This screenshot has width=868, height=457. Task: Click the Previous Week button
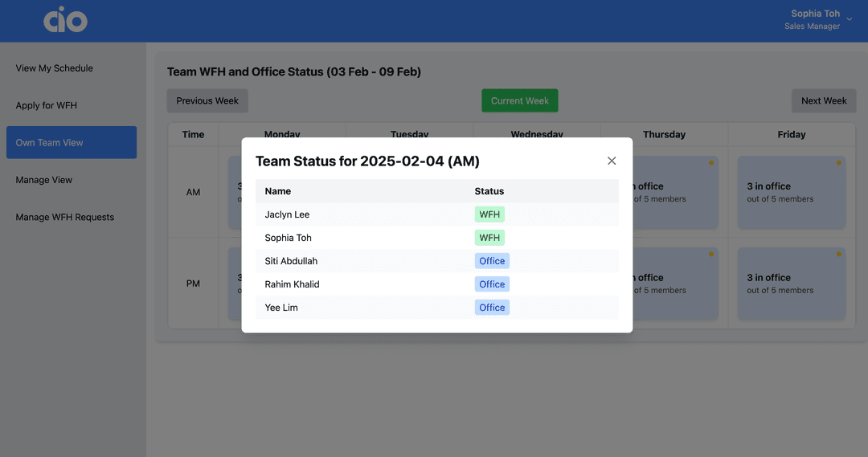pyautogui.click(x=207, y=100)
